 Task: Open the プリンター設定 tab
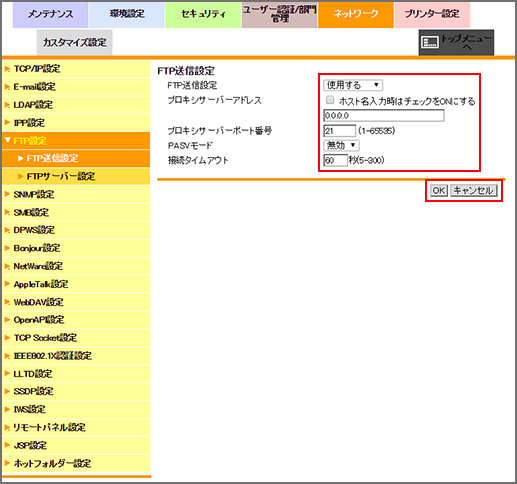[x=432, y=14]
